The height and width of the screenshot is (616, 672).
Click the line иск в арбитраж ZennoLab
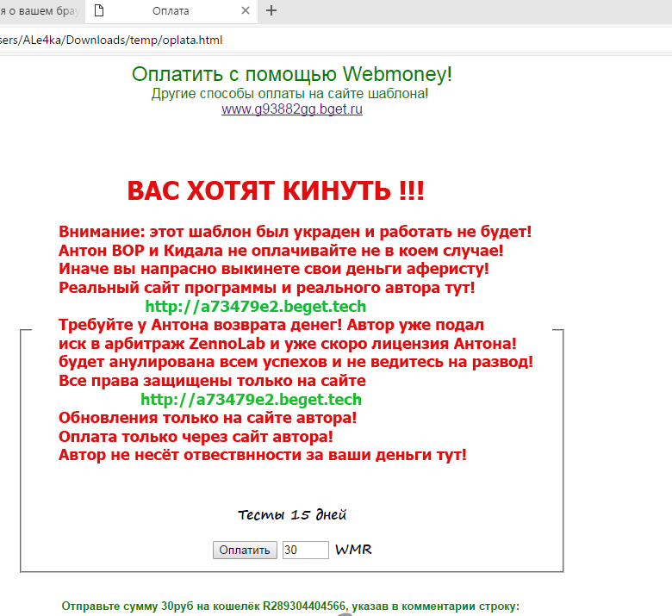pyautogui.click(x=288, y=344)
